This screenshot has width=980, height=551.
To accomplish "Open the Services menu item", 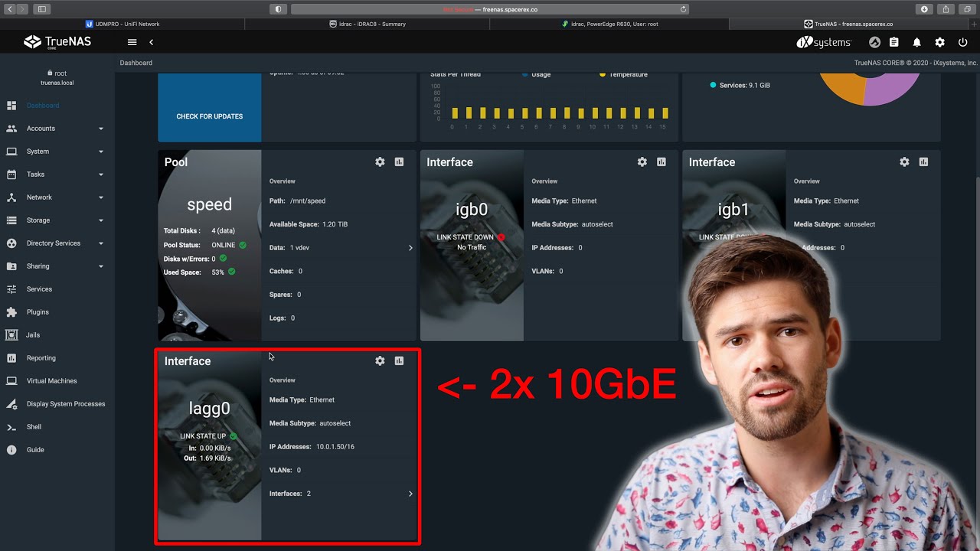I will coord(40,289).
